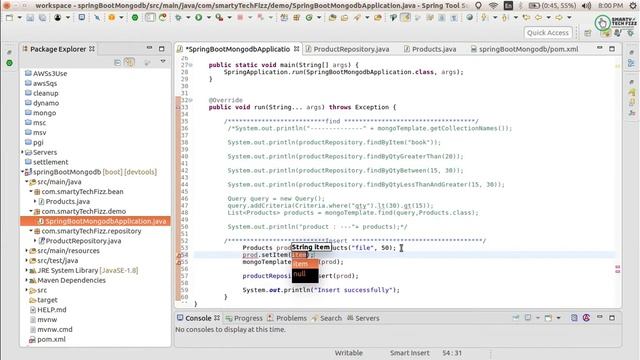The image size is (640, 360).
Task: Switch to the springBootMongodb/pom.xml tab
Action: (524, 49)
